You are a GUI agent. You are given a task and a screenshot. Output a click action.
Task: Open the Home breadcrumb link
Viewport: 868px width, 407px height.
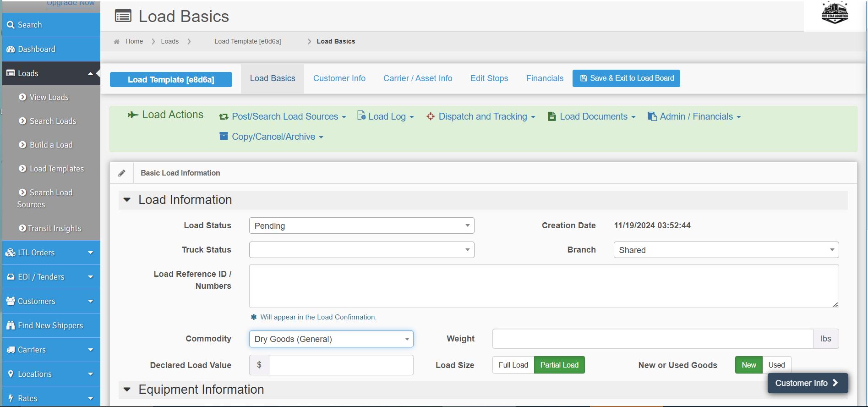click(134, 41)
